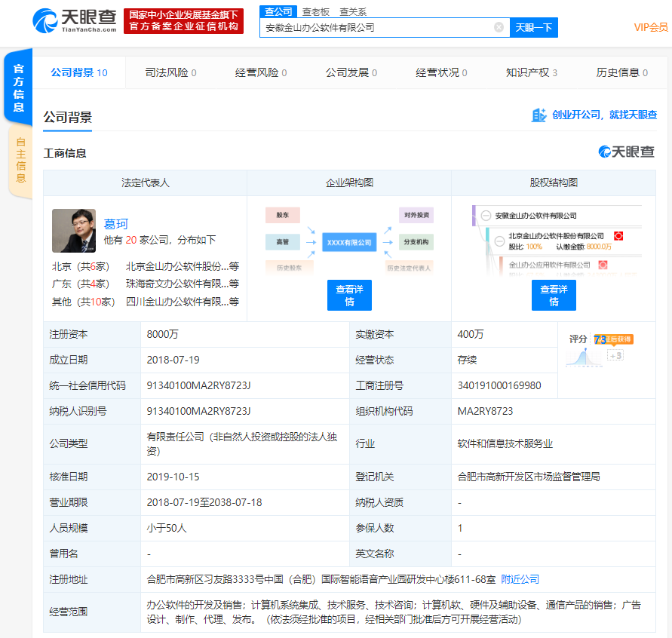The width and height of the screenshot is (672, 638).
Task: Click the XXXX有限公司 center diagram box
Action: pos(349,243)
